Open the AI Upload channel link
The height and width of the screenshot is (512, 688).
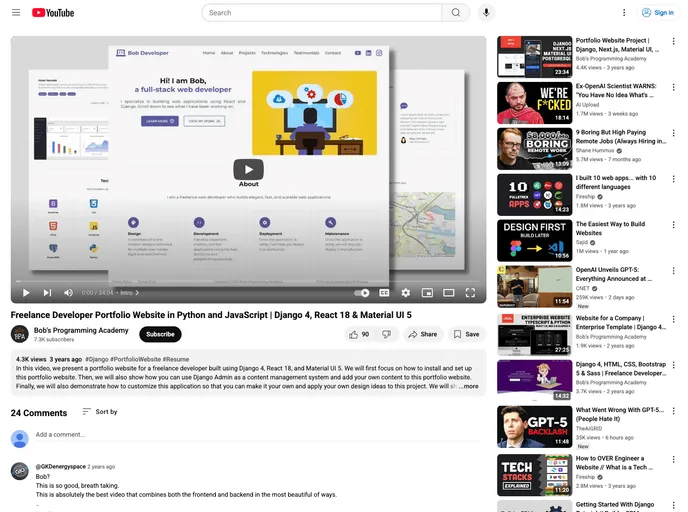tap(587, 104)
